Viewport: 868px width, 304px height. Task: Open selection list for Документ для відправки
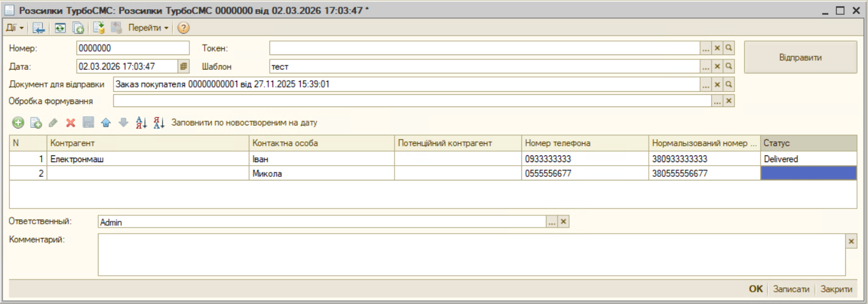(706, 84)
